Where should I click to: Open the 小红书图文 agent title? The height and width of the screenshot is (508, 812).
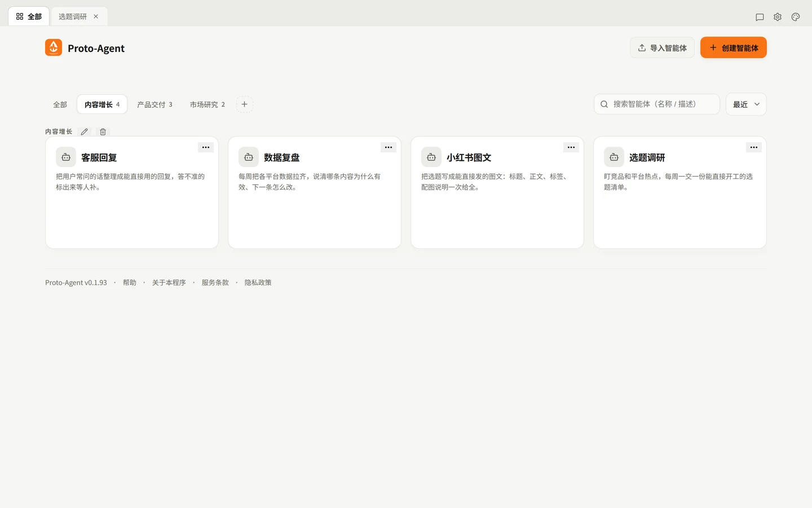tap(469, 157)
